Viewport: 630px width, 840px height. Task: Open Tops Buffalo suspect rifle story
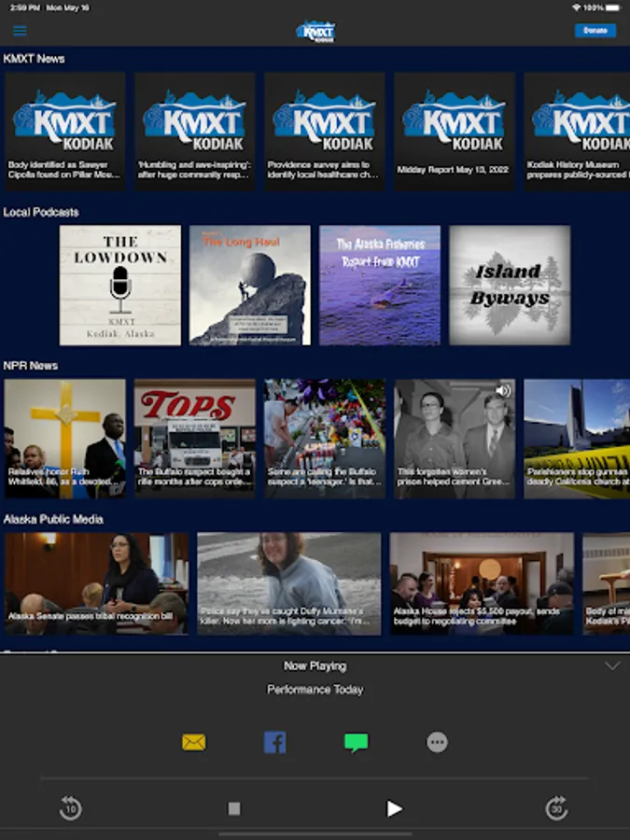[194, 439]
